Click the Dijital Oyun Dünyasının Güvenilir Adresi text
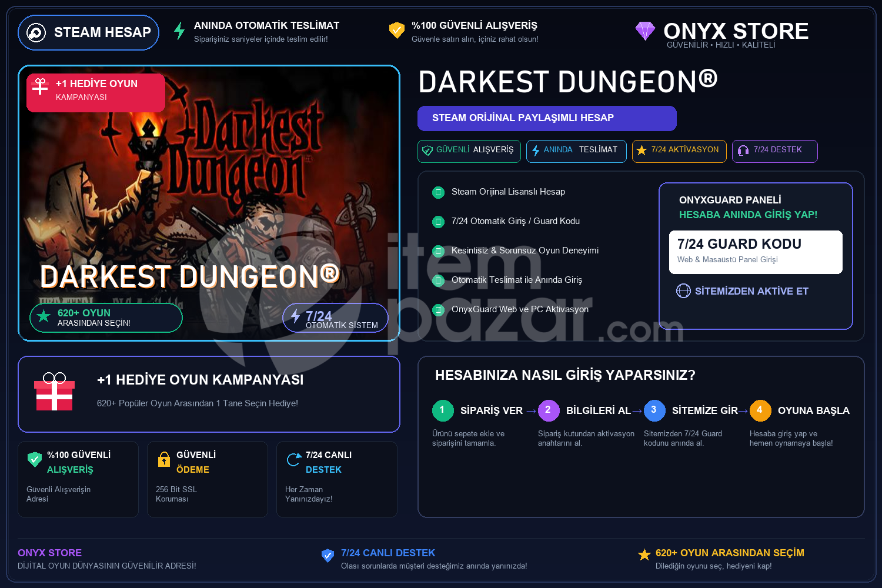The image size is (882, 588). [x=107, y=566]
